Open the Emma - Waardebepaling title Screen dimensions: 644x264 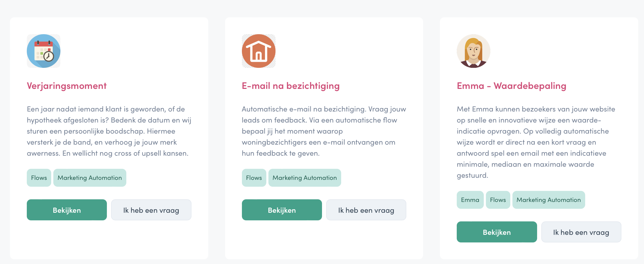[511, 86]
